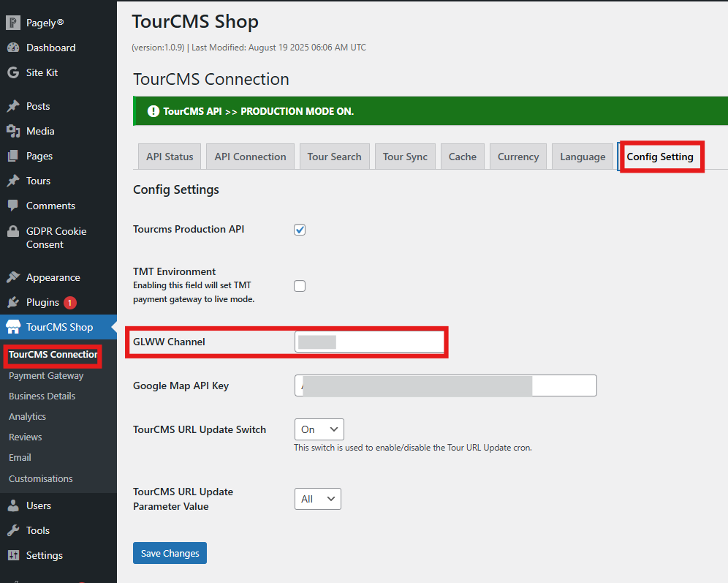Click the Appearance paintbrush icon

pyautogui.click(x=13, y=277)
